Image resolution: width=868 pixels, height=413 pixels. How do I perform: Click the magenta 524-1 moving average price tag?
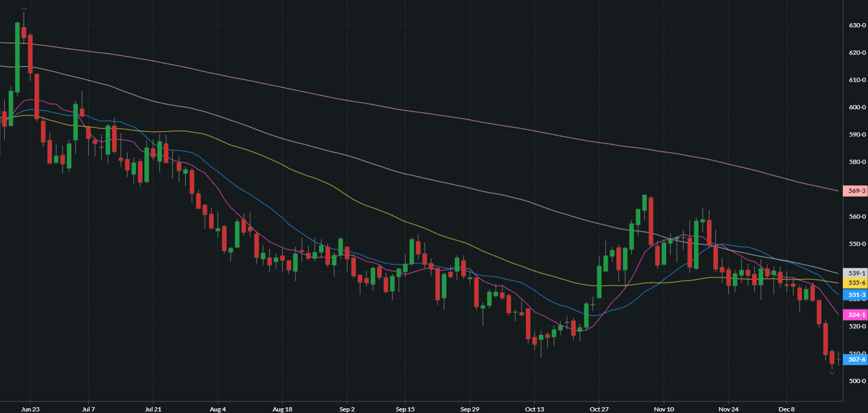(x=855, y=315)
